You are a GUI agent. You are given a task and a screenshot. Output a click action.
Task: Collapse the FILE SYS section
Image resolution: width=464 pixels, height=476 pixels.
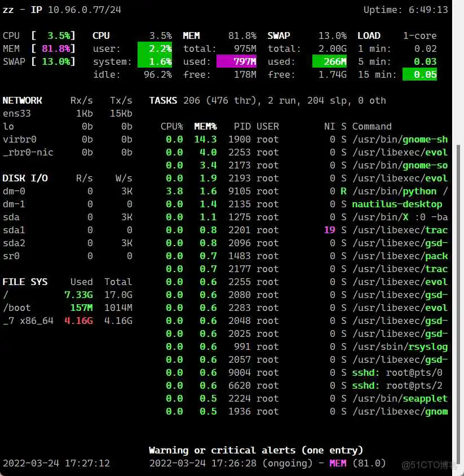(x=25, y=282)
